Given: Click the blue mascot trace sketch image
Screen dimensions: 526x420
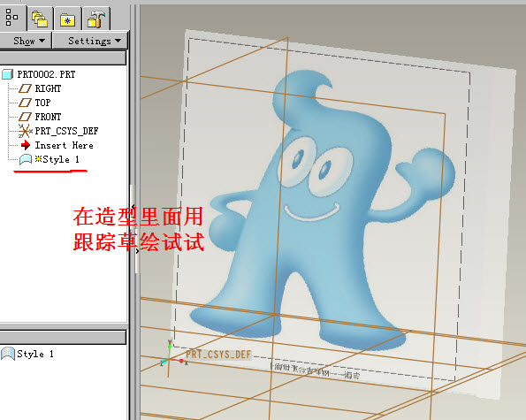Looking at the screenshot, I should [322, 211].
